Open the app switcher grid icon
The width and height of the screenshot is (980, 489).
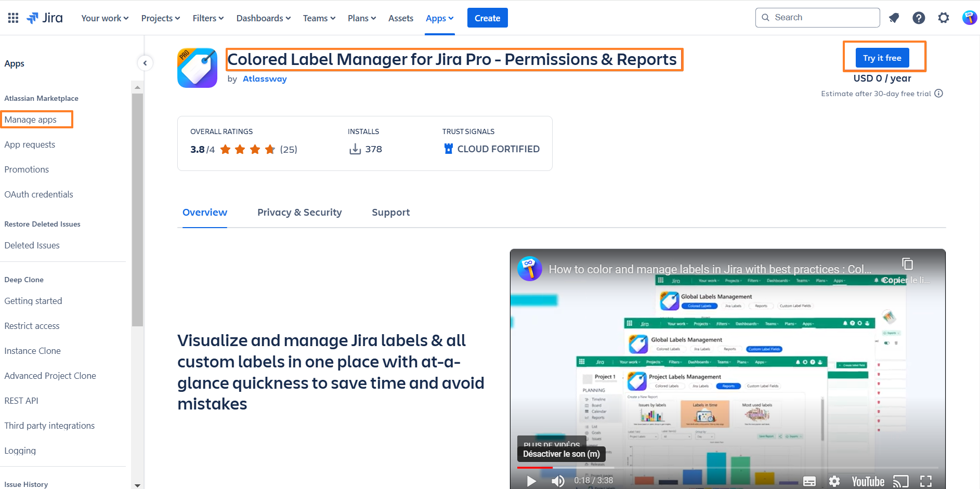pos(13,18)
